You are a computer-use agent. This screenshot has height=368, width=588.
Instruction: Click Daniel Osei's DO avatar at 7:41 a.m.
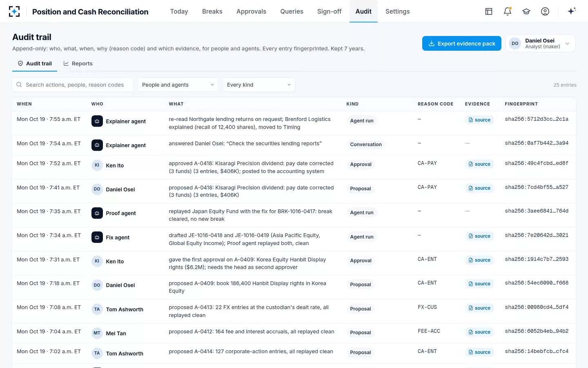(97, 189)
